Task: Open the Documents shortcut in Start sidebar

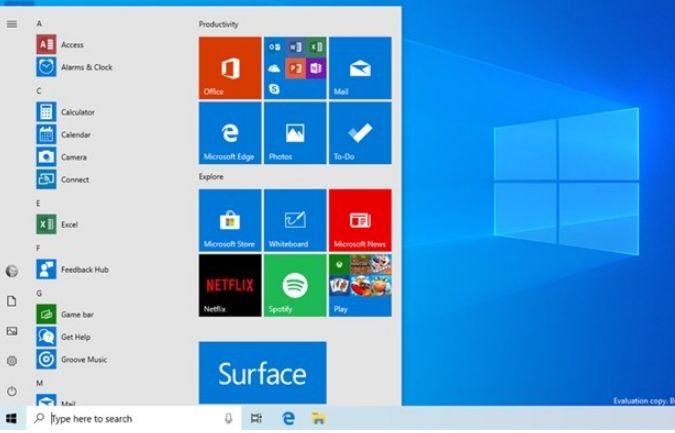Action: 12,301
